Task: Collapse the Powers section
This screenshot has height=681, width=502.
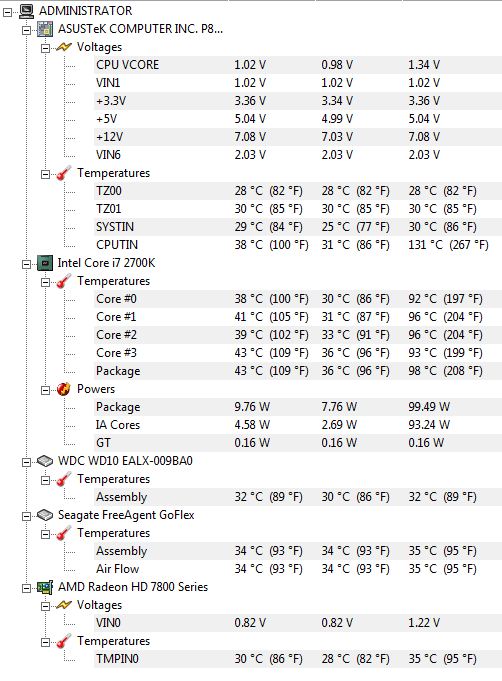Action: (x=45, y=390)
